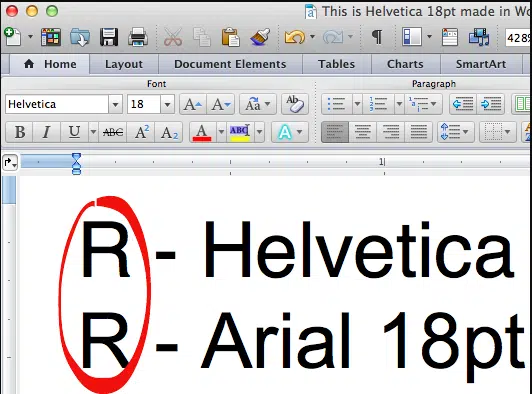Click the Decrease Indent icon
532x394 pixels.
tap(463, 104)
